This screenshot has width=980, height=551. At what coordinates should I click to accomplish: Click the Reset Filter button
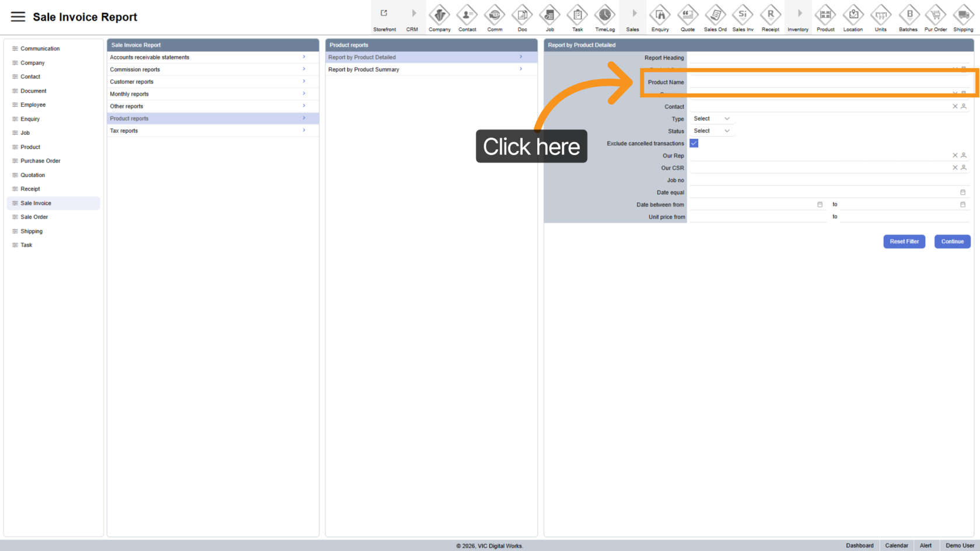(904, 241)
